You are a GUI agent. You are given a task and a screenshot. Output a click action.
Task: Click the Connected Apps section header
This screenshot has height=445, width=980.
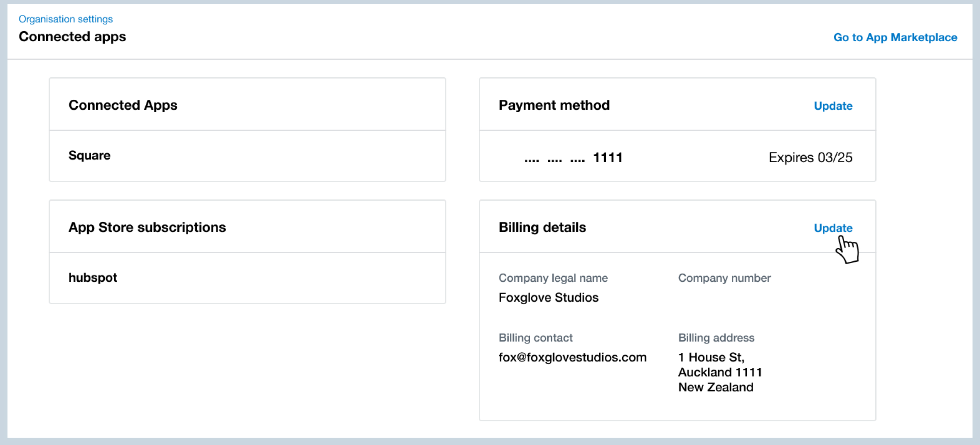(x=123, y=105)
